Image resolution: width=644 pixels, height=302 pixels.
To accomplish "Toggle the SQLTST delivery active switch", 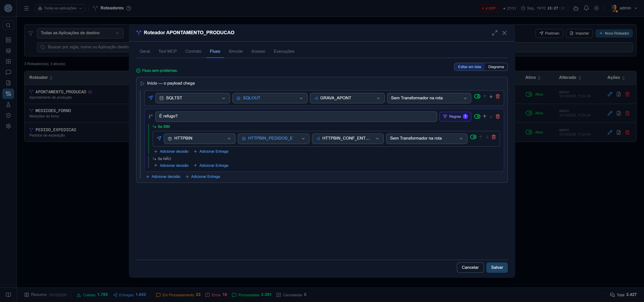I will 477,96.
